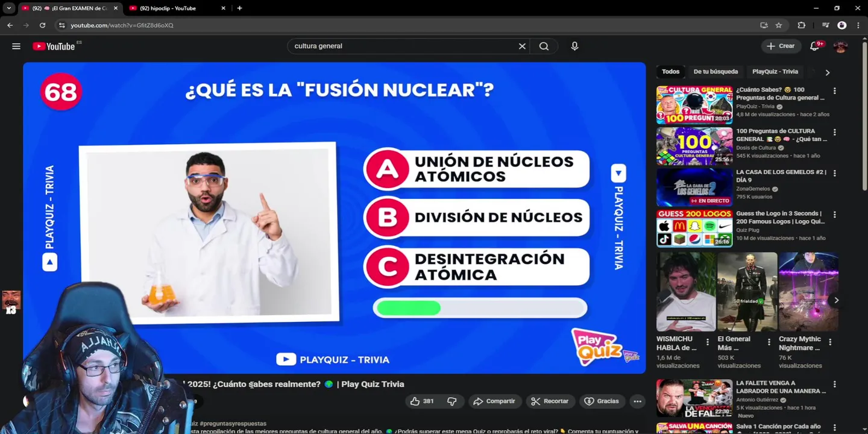Close the hipoclip - YouTube tab
868x434 pixels.
pyautogui.click(x=223, y=8)
